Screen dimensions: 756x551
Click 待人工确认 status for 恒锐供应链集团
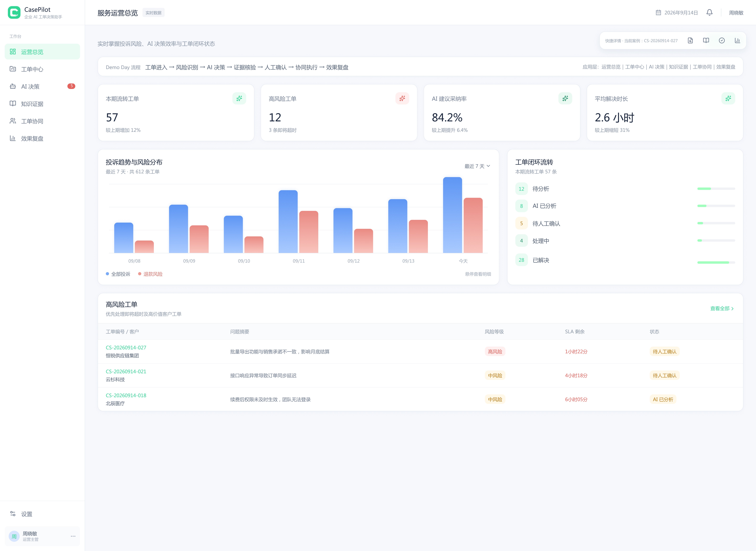tap(665, 352)
